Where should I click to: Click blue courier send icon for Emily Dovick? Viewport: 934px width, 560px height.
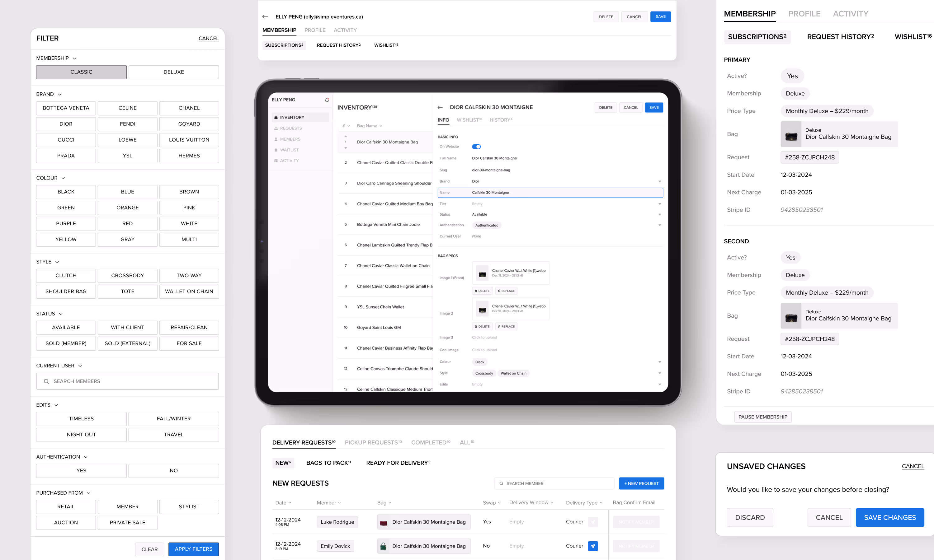click(593, 546)
